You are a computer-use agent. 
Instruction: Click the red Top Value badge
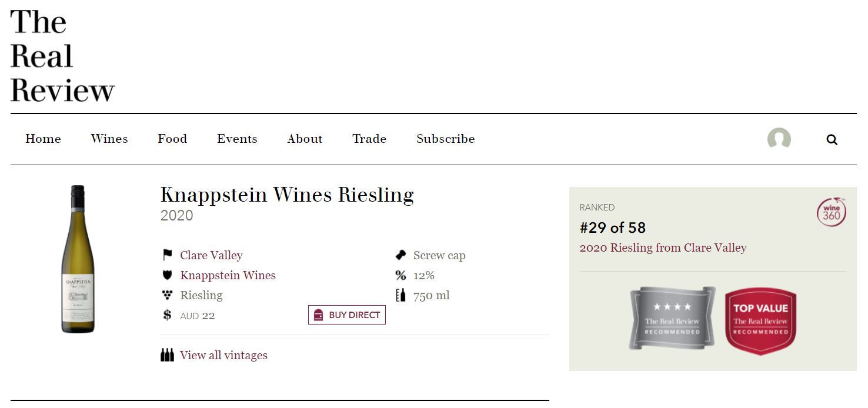(760, 320)
